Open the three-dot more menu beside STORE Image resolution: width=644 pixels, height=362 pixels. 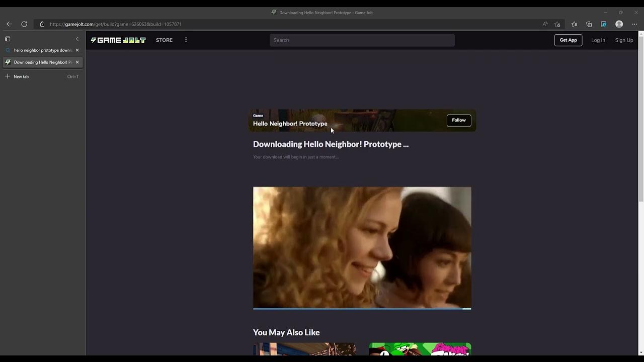(186, 40)
